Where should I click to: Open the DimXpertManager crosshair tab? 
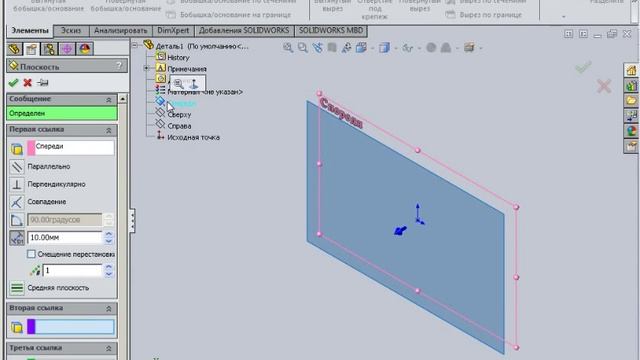click(x=67, y=49)
